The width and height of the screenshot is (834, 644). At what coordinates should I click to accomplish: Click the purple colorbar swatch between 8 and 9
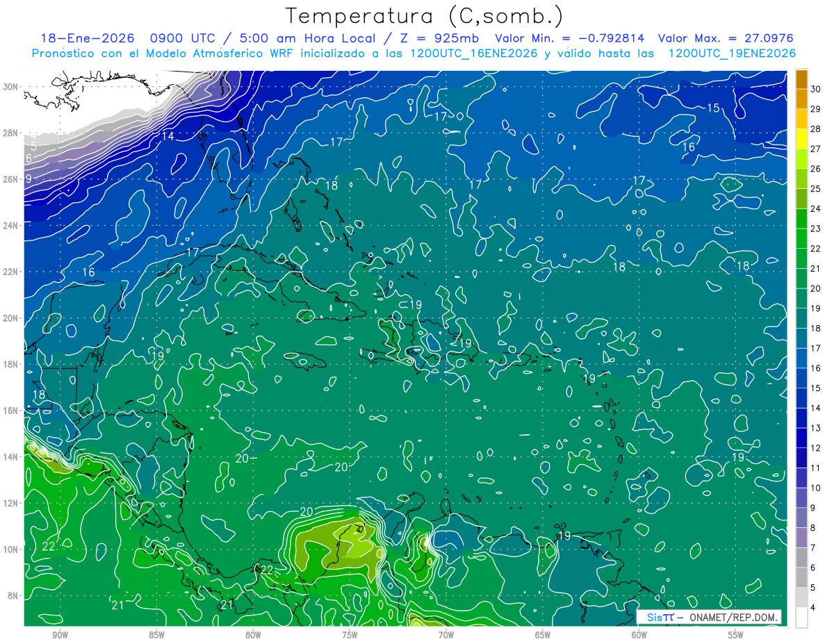[802, 518]
